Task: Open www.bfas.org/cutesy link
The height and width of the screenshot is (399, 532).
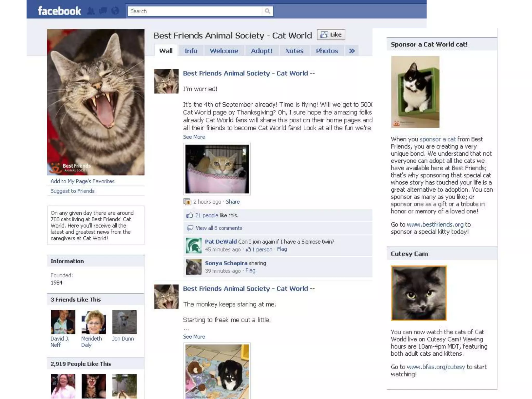Action: click(436, 367)
